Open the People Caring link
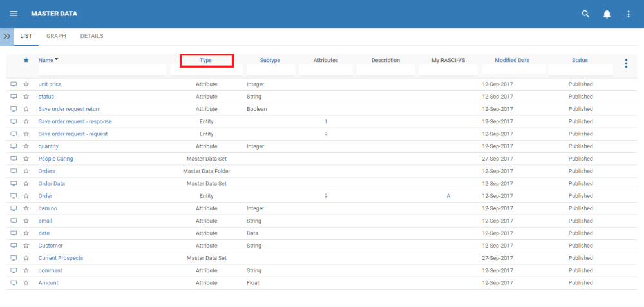The width and height of the screenshot is (644, 307). point(56,159)
